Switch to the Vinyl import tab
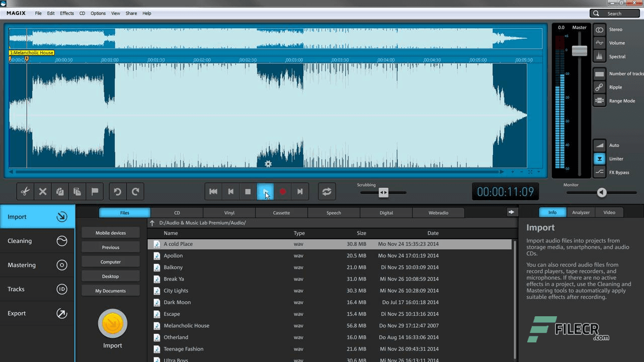This screenshot has height=362, width=644. coord(229,212)
